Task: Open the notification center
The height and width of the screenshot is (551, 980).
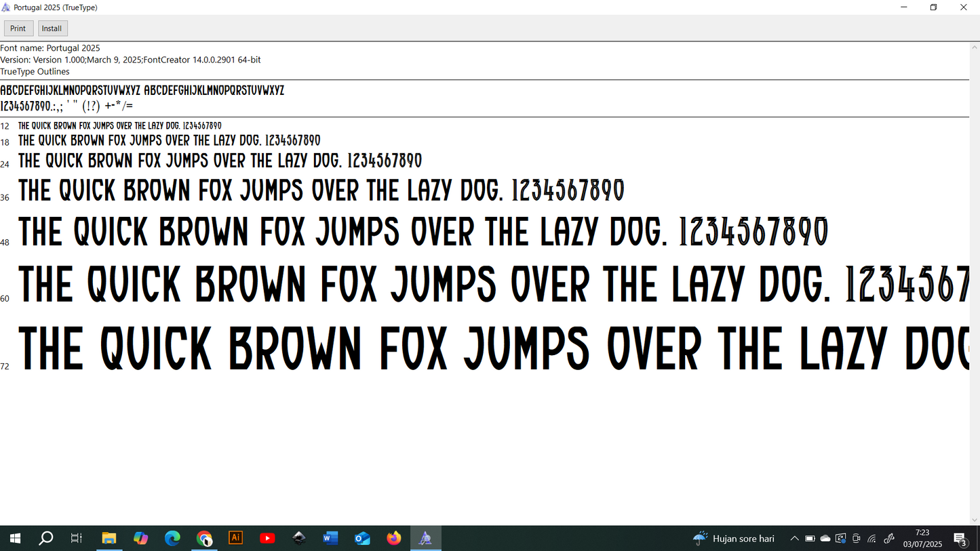Action: pyautogui.click(x=960, y=539)
